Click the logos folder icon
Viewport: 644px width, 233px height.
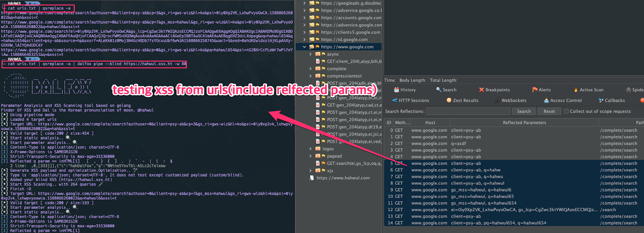[318, 148]
